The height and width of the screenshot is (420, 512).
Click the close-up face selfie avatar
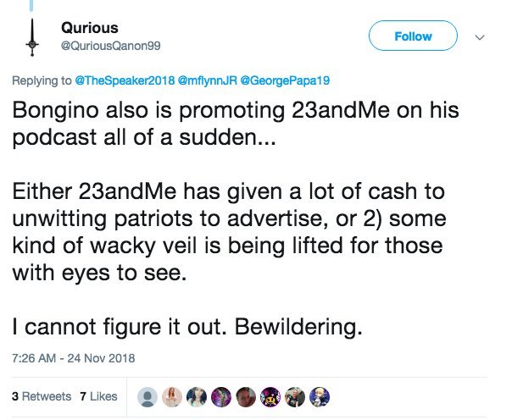pos(246,395)
